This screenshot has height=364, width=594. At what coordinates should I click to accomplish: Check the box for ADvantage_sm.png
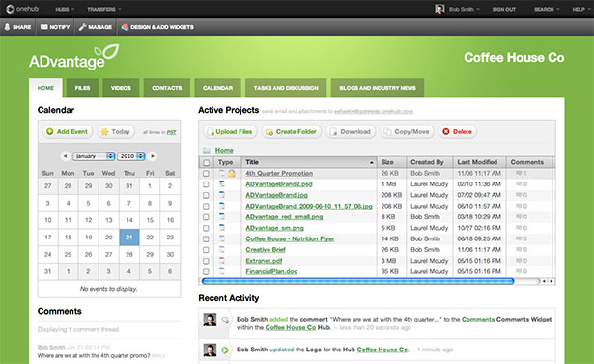coord(206,228)
